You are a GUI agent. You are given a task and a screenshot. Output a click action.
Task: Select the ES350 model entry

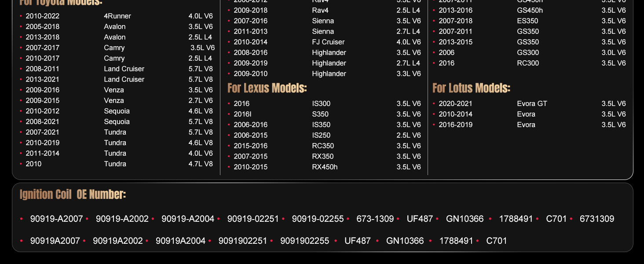tap(527, 21)
